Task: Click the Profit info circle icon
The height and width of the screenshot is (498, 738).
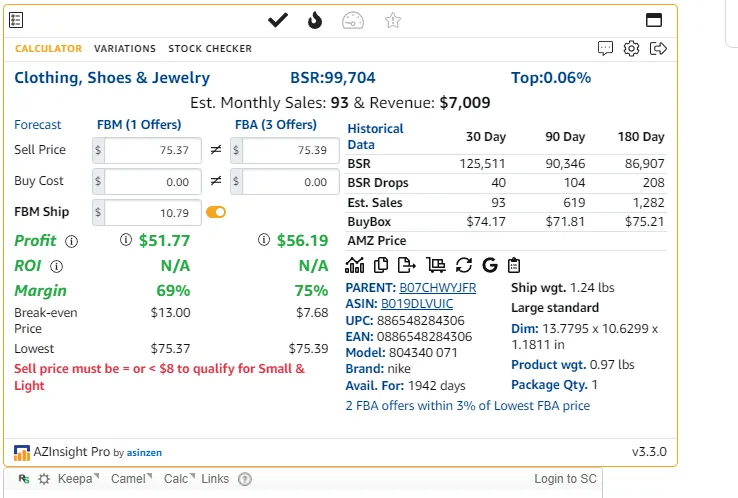Action: tap(71, 241)
